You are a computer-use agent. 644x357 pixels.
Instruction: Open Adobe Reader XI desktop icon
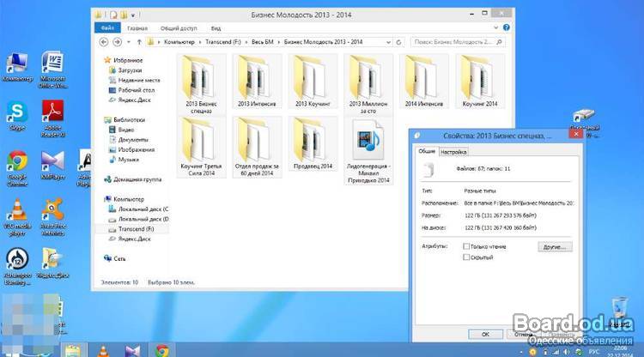(55, 112)
